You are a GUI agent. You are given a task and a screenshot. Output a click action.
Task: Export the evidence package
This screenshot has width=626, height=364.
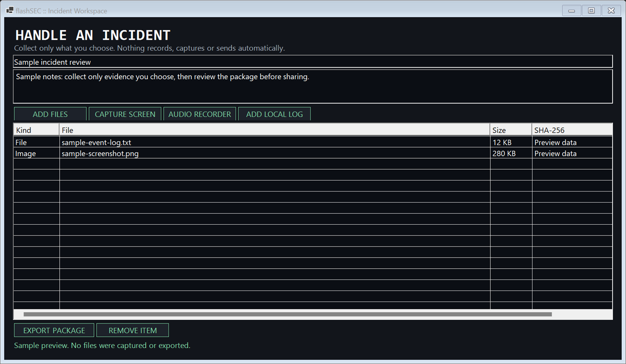tap(54, 330)
